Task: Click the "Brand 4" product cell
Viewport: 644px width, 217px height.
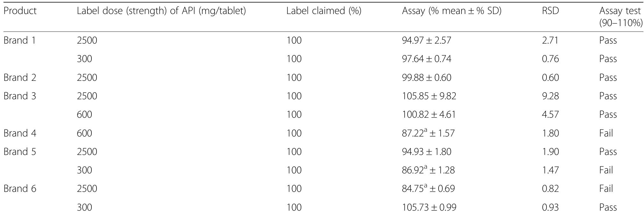Action: click(x=20, y=133)
